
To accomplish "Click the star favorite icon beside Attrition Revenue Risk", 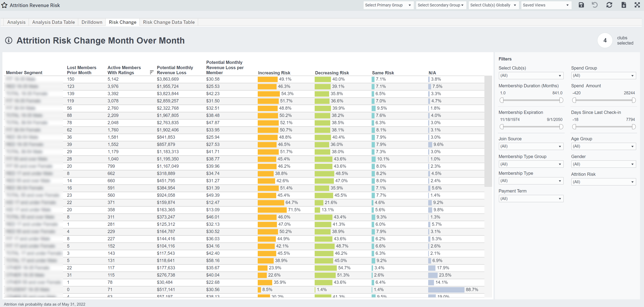I will click(x=4, y=5).
